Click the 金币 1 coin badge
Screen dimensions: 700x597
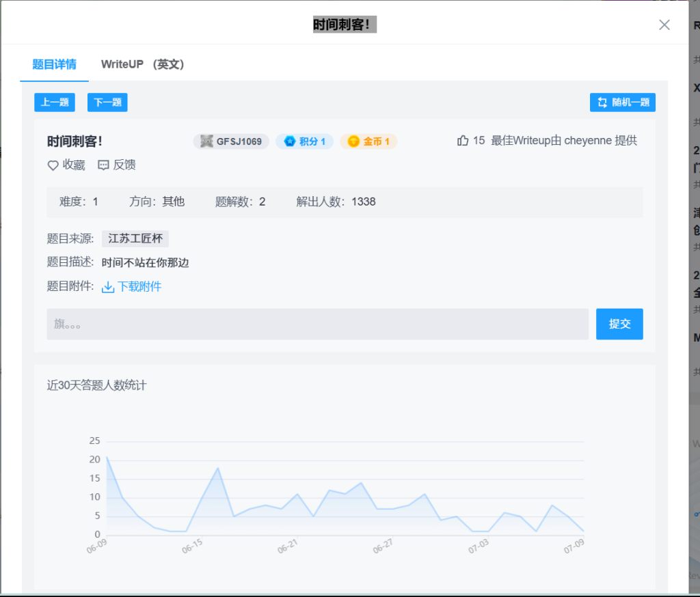(368, 141)
